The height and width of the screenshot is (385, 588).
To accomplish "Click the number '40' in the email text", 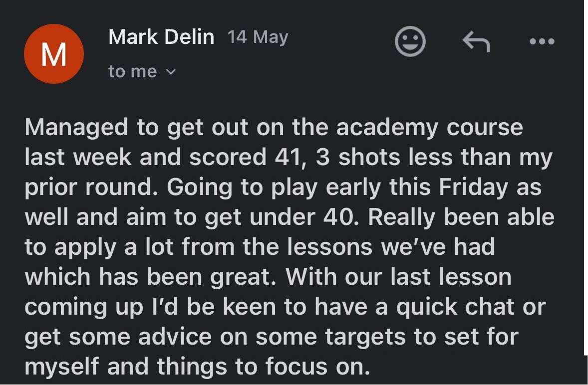I will point(340,217).
